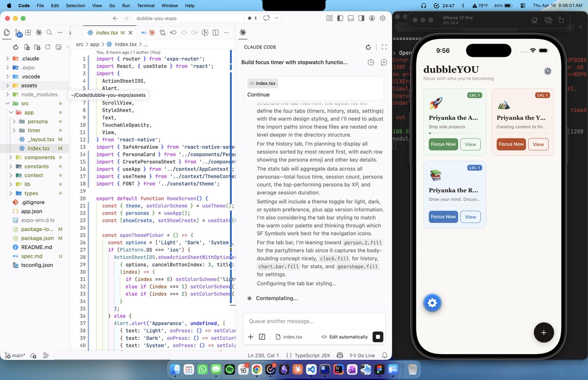Tap Focus Now on Priyanka the R... card
The height and width of the screenshot is (380, 588).
(443, 216)
